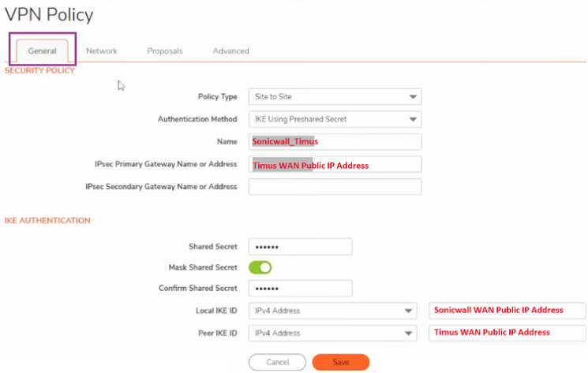This screenshot has height=373, width=588.
Task: Switch to the General tab
Action: tap(42, 51)
